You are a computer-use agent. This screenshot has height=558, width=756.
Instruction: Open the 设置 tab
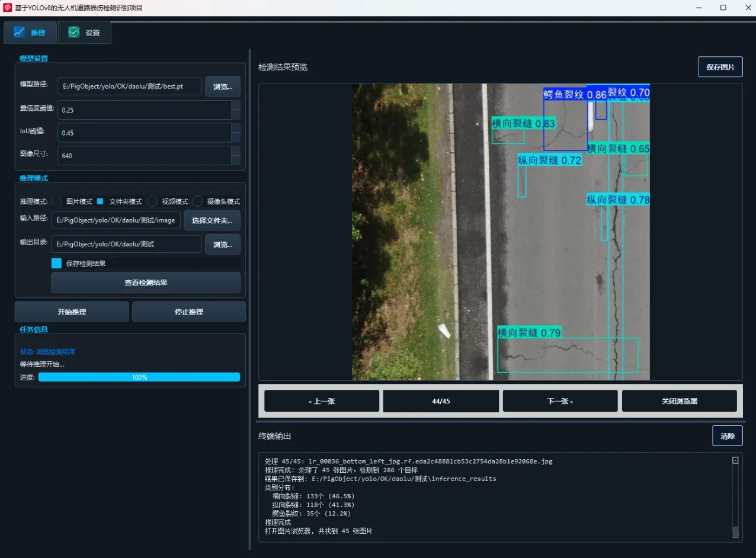pos(84,33)
